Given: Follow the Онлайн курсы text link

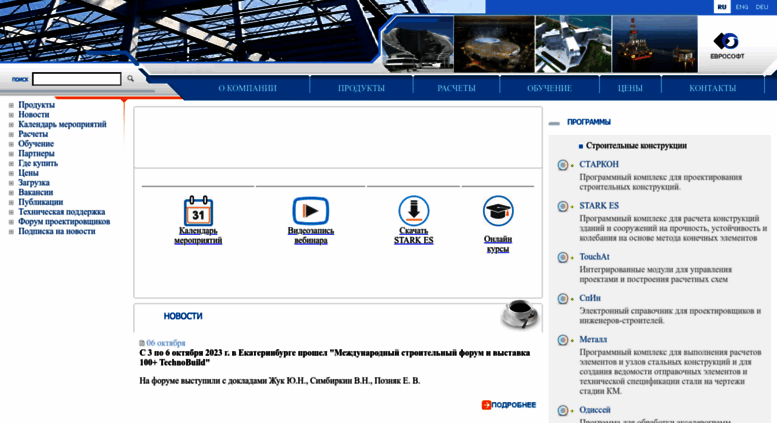Looking at the screenshot, I should point(498,244).
